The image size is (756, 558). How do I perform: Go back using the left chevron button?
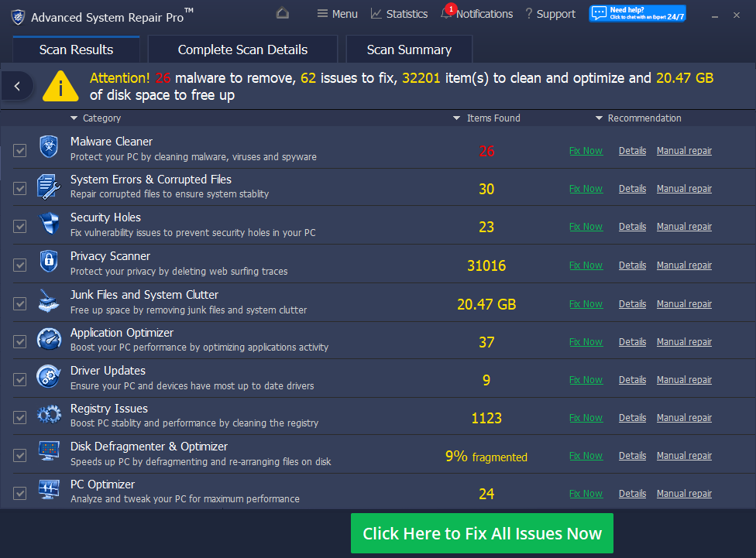(17, 86)
